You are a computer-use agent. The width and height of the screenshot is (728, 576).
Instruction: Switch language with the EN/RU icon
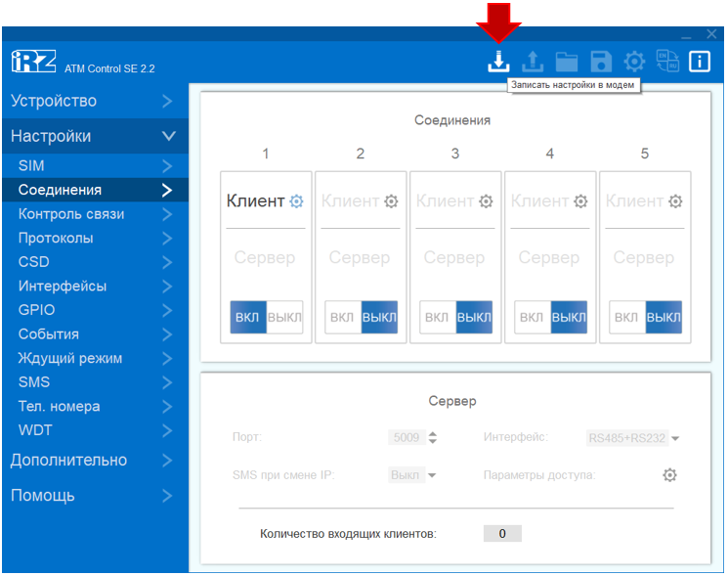(x=667, y=62)
